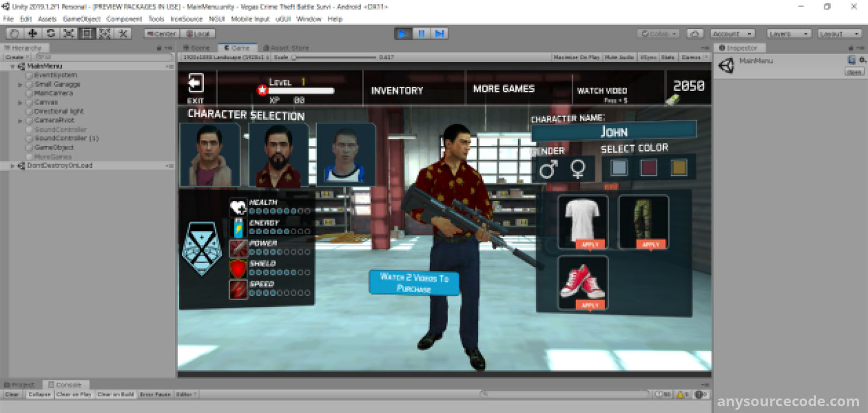Toggle Maximize On Play
The image size is (868, 413).
(576, 57)
